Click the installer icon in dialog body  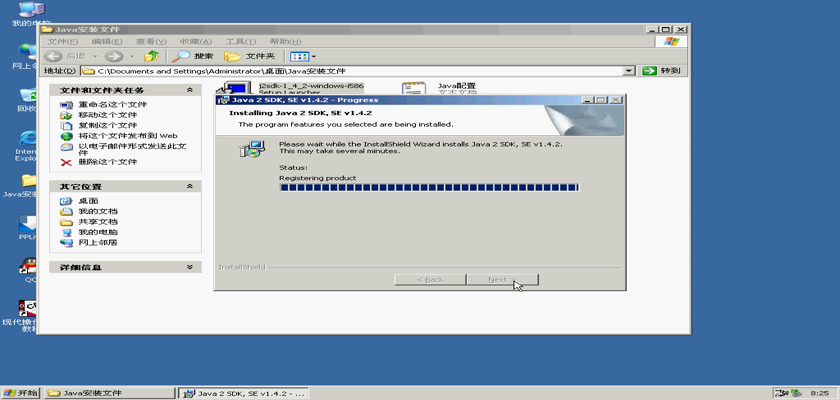[252, 149]
